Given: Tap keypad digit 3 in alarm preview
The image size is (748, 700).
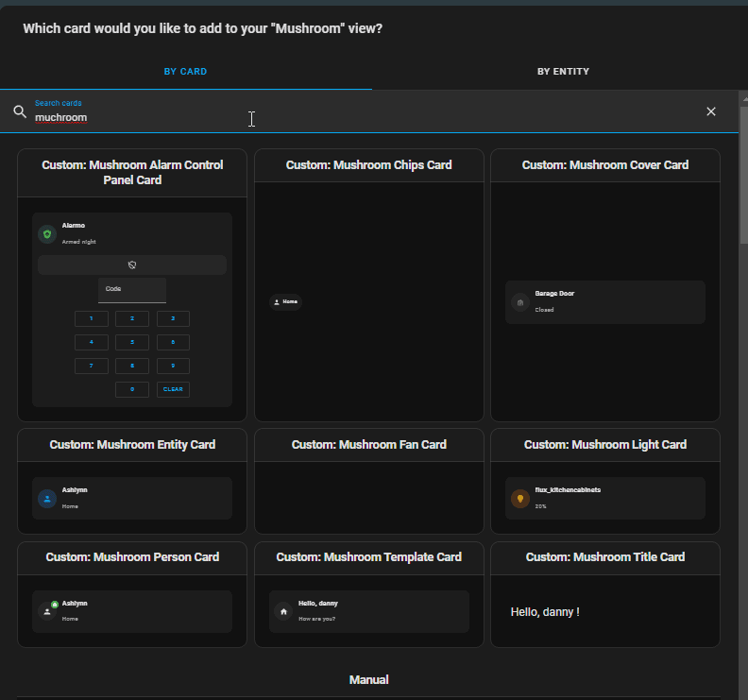Looking at the screenshot, I should [173, 318].
